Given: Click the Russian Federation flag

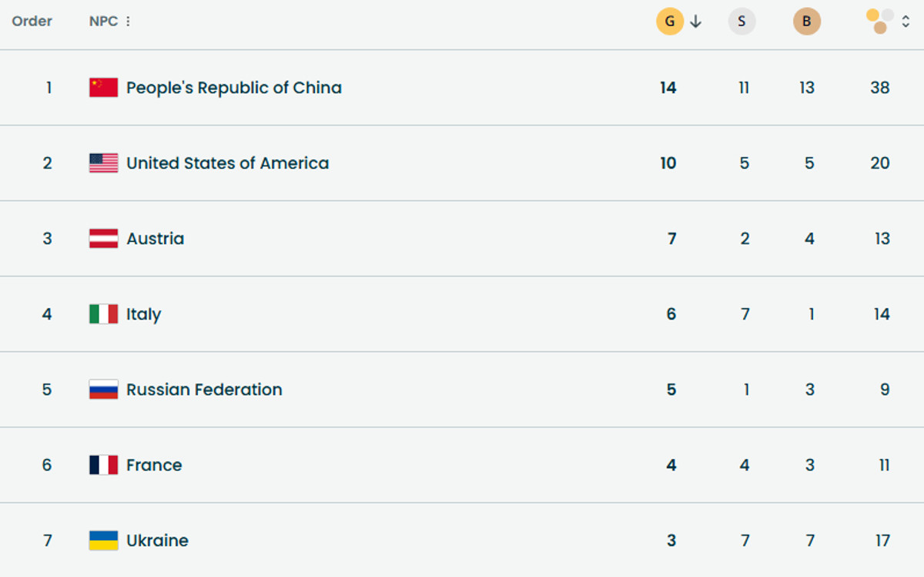Looking at the screenshot, I should point(103,390).
